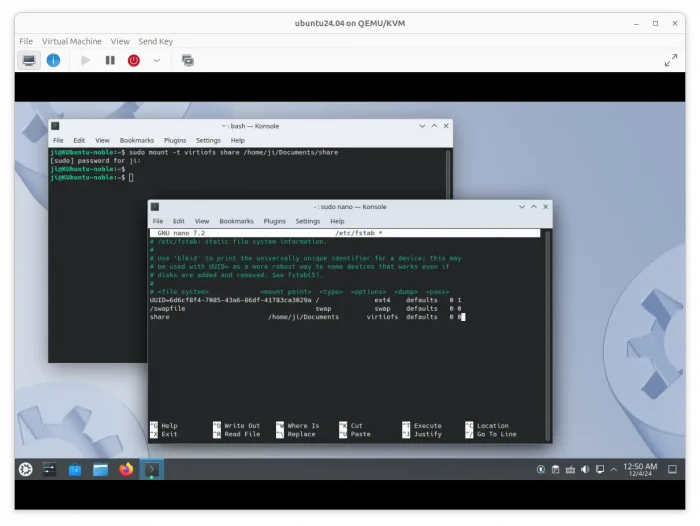This screenshot has width=700, height=526.
Task: Pause the virtual machine
Action: click(x=110, y=60)
